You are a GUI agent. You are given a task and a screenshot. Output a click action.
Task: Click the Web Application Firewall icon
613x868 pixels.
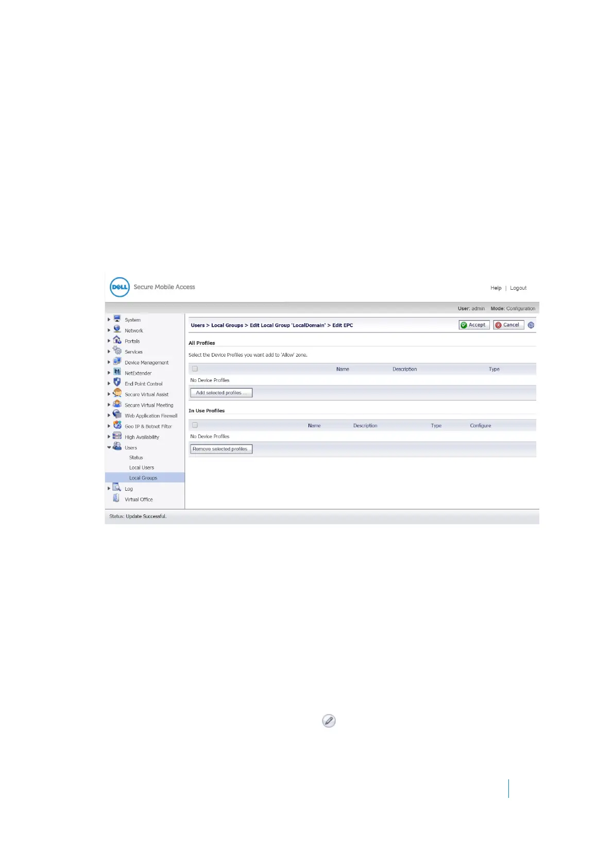(117, 415)
